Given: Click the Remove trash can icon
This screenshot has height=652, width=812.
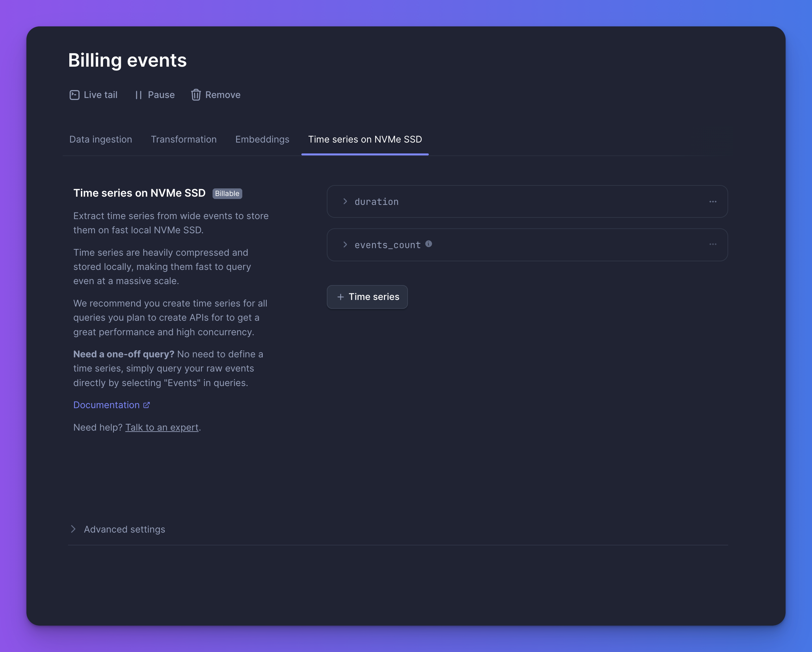Looking at the screenshot, I should pyautogui.click(x=196, y=95).
